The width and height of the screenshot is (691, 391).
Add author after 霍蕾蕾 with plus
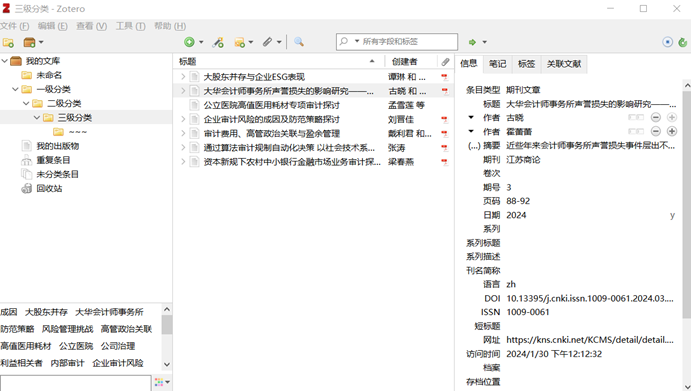click(672, 131)
